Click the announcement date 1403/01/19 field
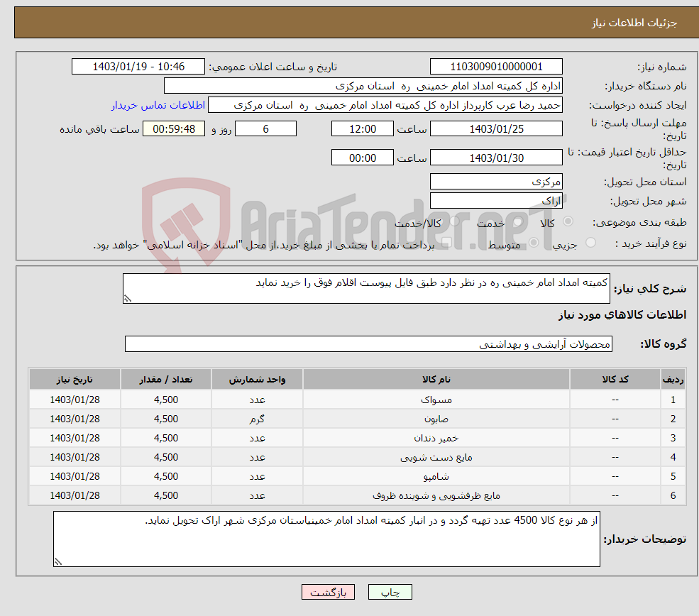 coord(138,67)
